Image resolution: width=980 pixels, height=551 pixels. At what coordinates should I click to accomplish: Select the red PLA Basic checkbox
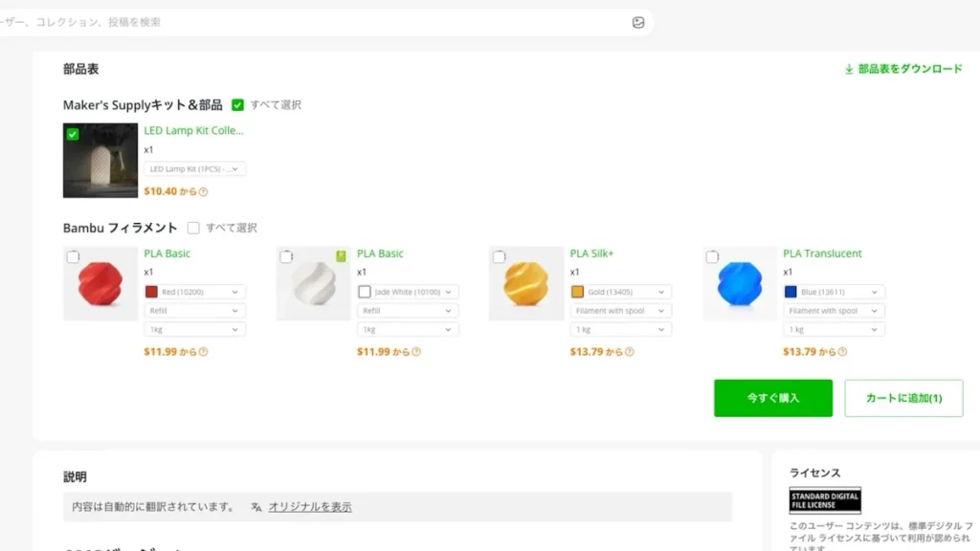point(73,256)
